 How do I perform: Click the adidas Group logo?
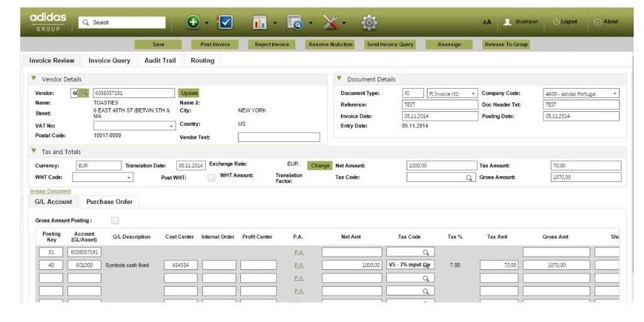point(48,22)
